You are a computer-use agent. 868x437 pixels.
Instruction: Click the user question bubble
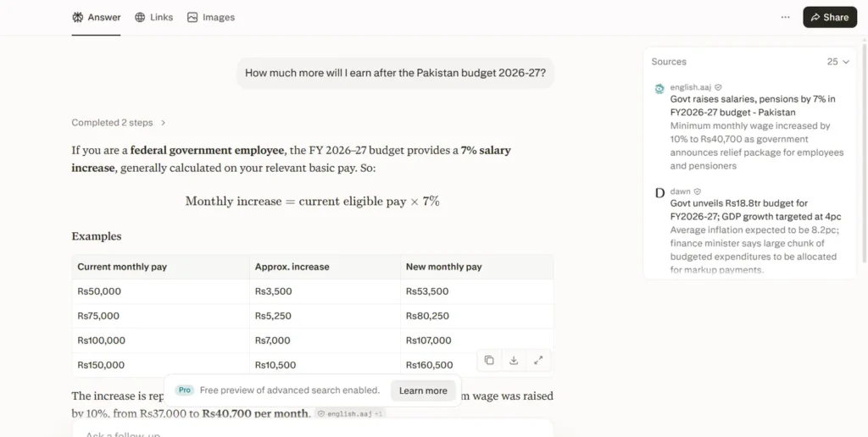[395, 73]
